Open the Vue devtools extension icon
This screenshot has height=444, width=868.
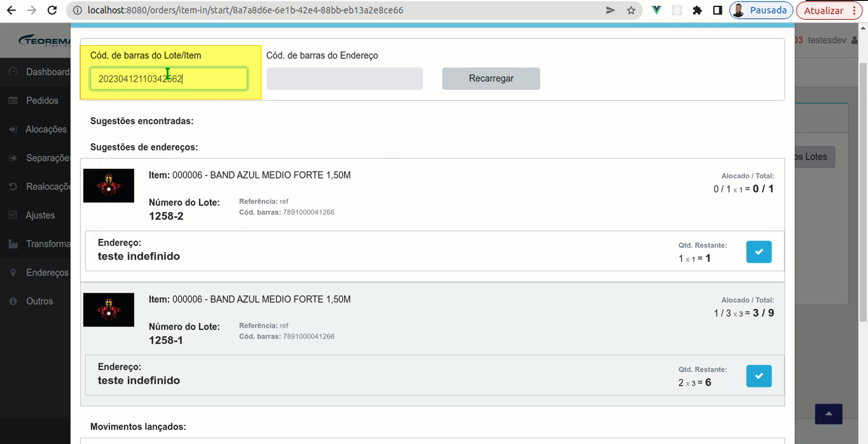click(x=656, y=10)
